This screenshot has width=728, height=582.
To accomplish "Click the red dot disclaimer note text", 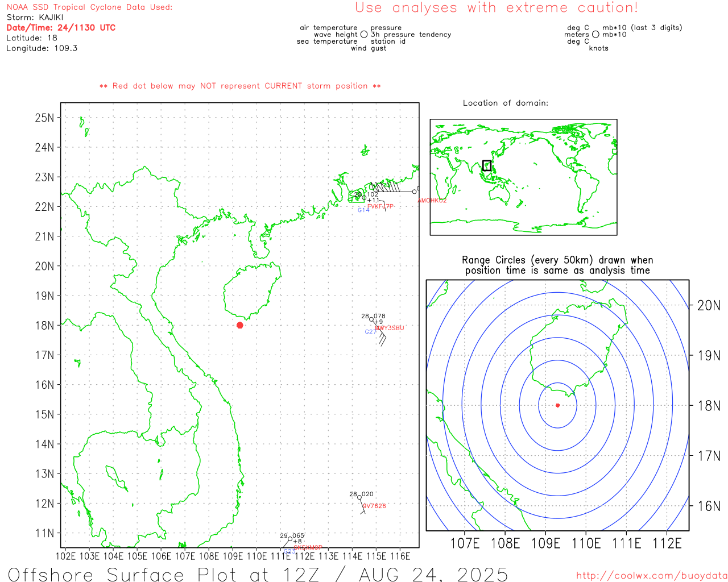I will tap(240, 86).
